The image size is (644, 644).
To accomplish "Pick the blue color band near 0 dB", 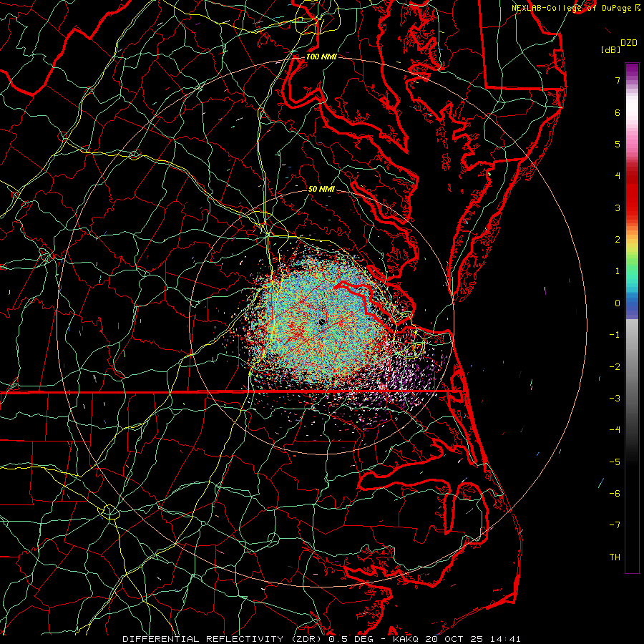I will tap(632, 303).
